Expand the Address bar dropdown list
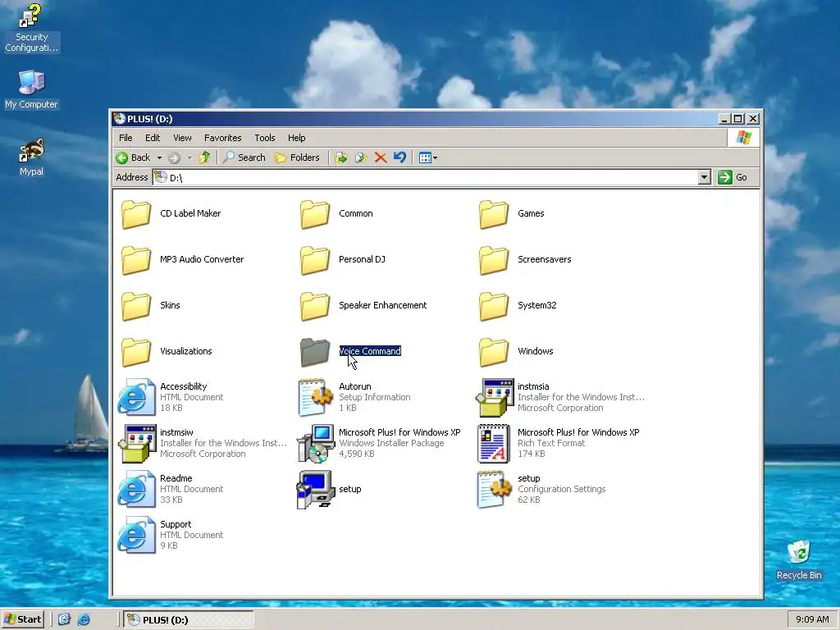The image size is (840, 630). [x=705, y=177]
